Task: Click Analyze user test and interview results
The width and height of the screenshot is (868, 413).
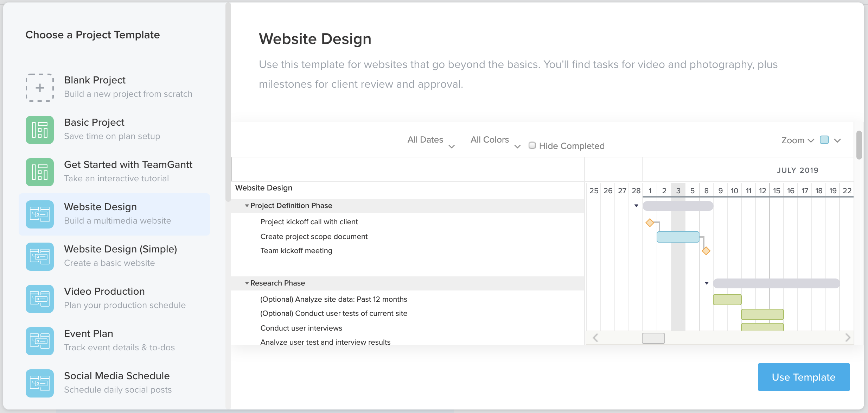Action: (x=325, y=342)
